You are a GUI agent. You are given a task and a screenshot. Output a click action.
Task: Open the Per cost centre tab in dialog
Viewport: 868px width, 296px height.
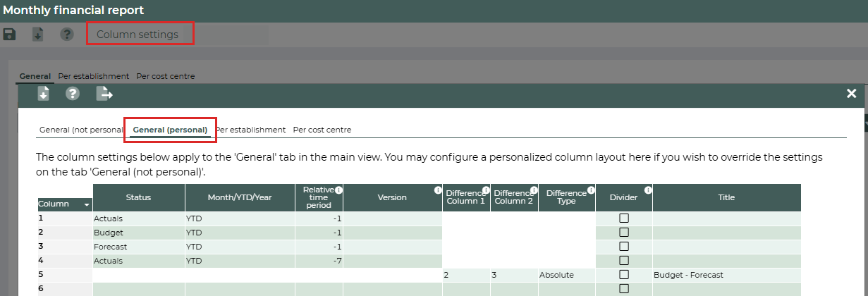322,130
